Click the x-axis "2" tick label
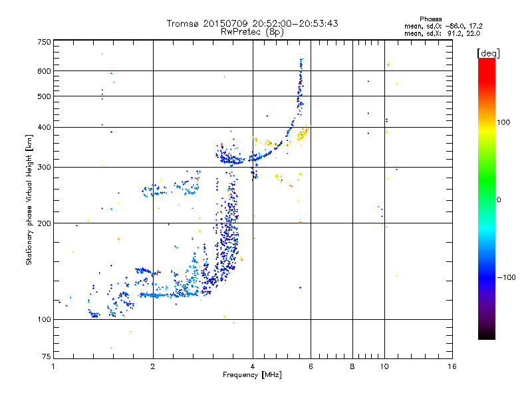This screenshot has height=399, width=532. 153,366
